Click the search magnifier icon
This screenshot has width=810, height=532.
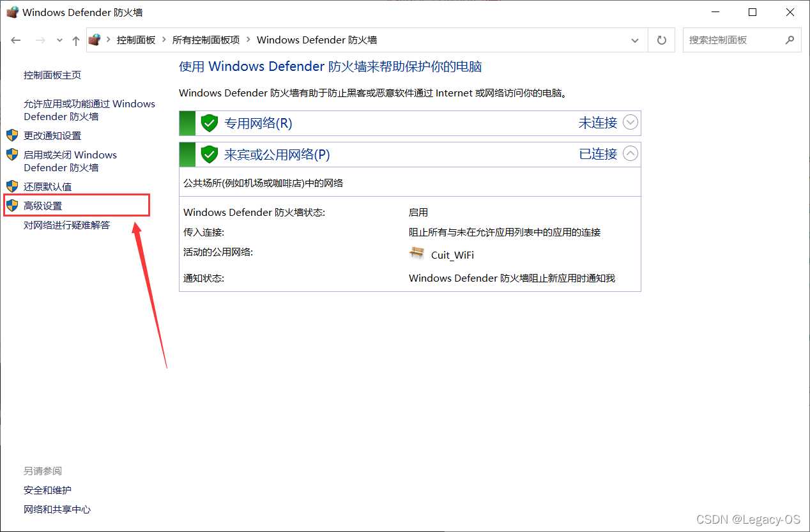790,40
